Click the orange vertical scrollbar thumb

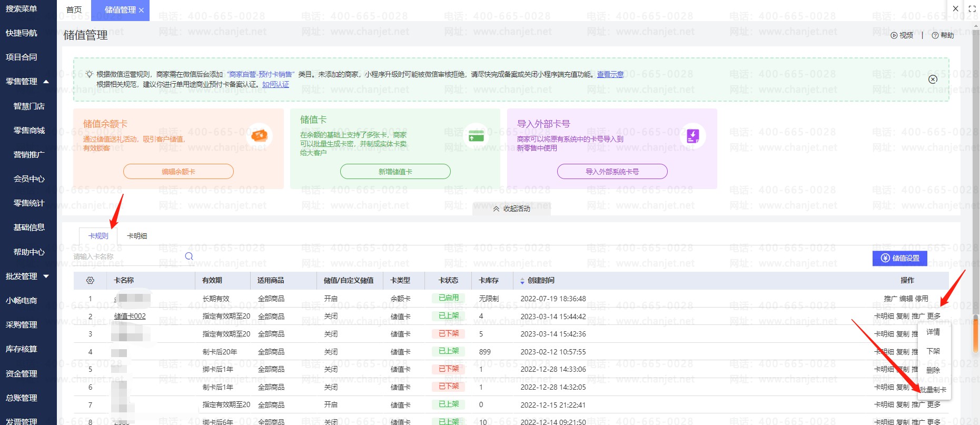[975, 334]
